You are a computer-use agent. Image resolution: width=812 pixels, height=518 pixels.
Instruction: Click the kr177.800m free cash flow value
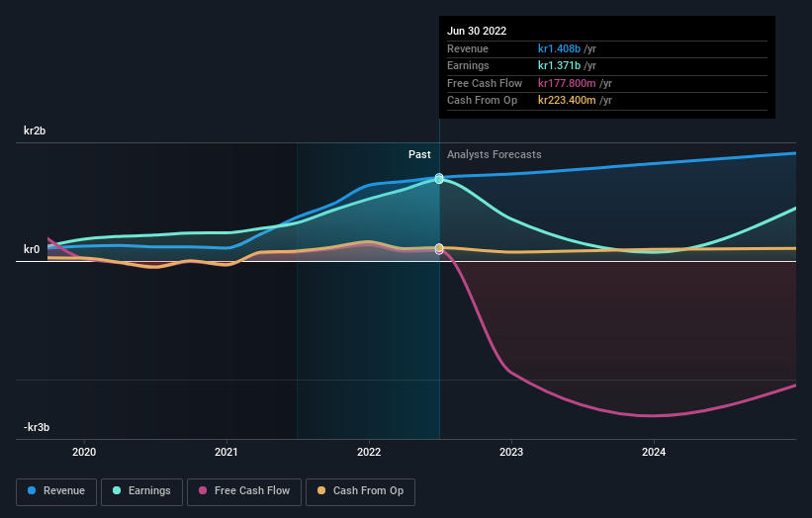click(567, 83)
